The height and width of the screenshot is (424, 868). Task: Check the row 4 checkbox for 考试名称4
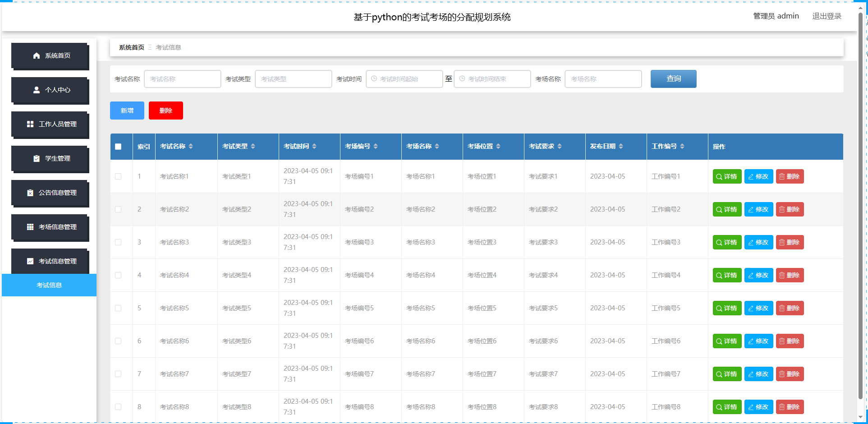click(118, 275)
